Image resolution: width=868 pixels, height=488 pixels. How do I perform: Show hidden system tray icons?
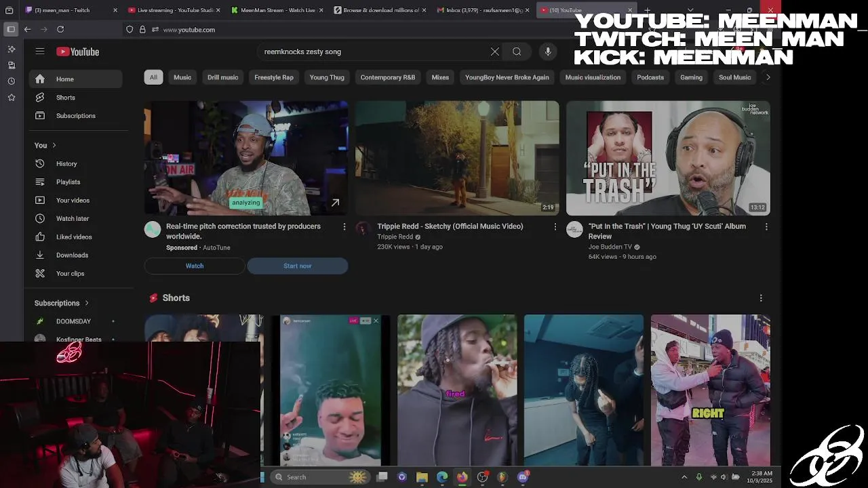(x=684, y=477)
